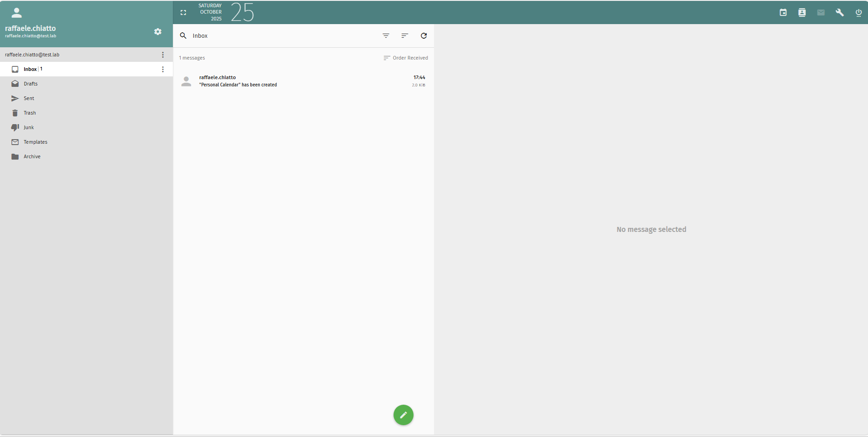Refresh the Inbox message list
This screenshot has width=868, height=437.
(x=424, y=36)
